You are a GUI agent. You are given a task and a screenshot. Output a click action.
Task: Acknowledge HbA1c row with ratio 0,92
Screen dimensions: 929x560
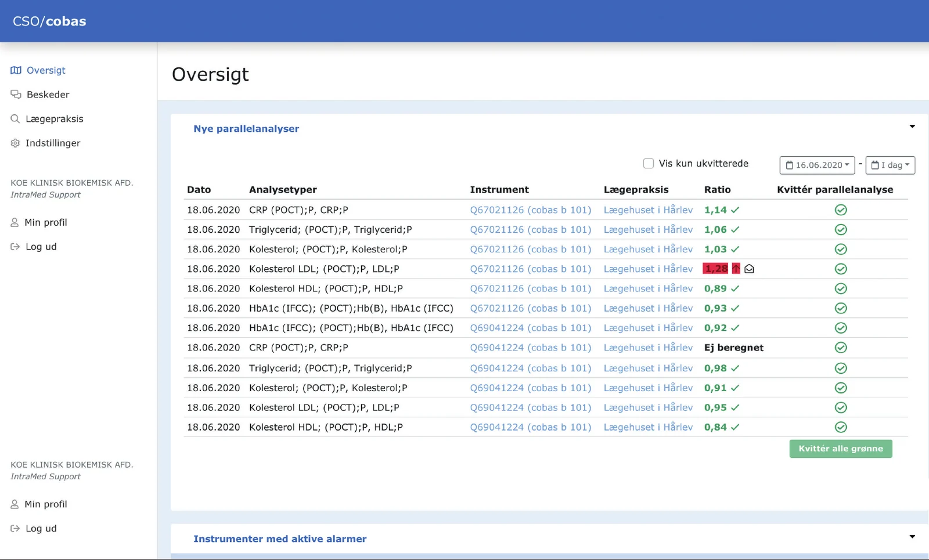click(840, 328)
